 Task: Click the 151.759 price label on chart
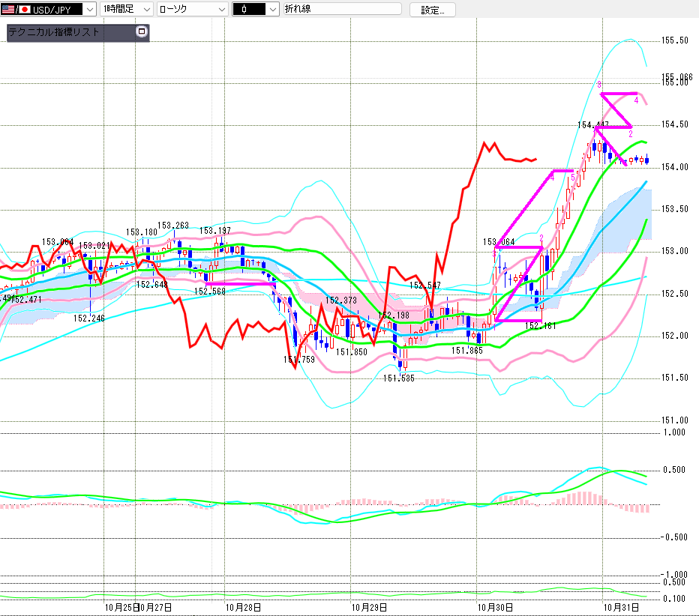coord(298,360)
